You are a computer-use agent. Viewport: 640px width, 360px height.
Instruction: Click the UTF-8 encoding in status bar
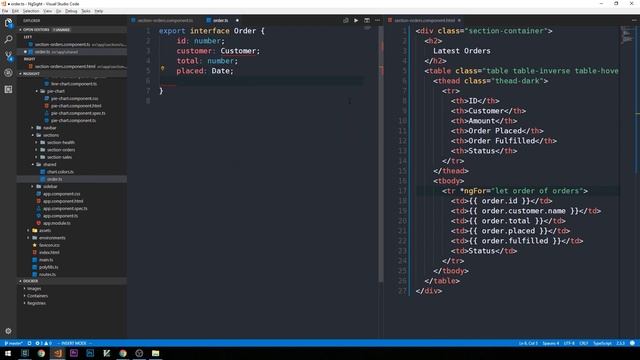coord(569,343)
